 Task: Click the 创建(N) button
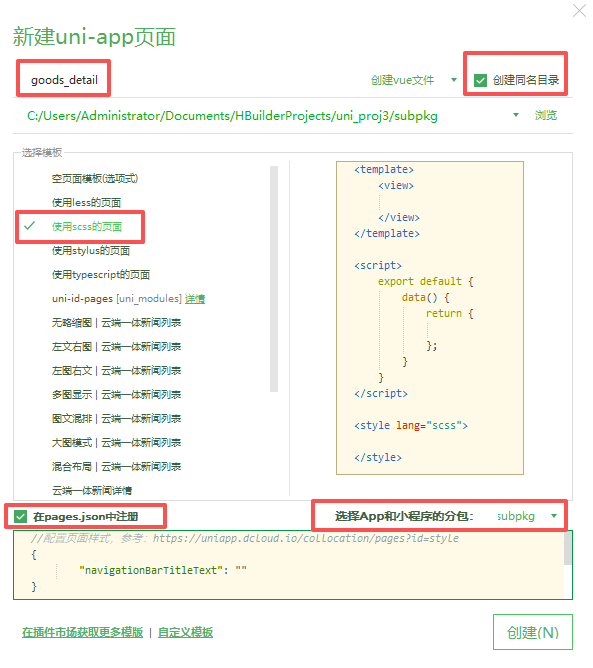pos(533,632)
